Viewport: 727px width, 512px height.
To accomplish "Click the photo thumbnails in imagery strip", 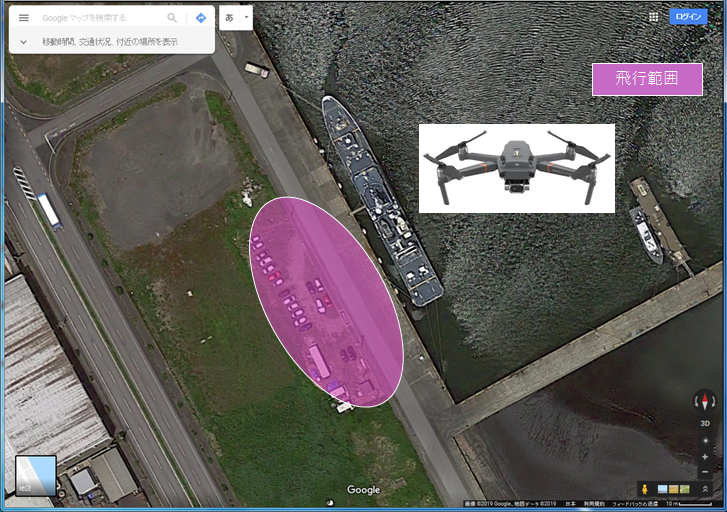I will tap(675, 488).
